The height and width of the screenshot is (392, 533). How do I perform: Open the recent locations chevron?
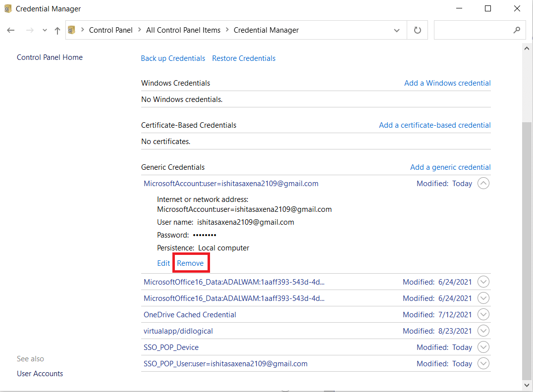tap(45, 30)
